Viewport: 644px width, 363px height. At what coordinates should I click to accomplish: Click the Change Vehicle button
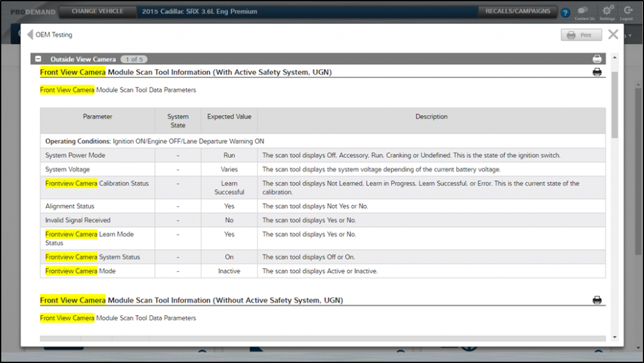pyautogui.click(x=97, y=11)
